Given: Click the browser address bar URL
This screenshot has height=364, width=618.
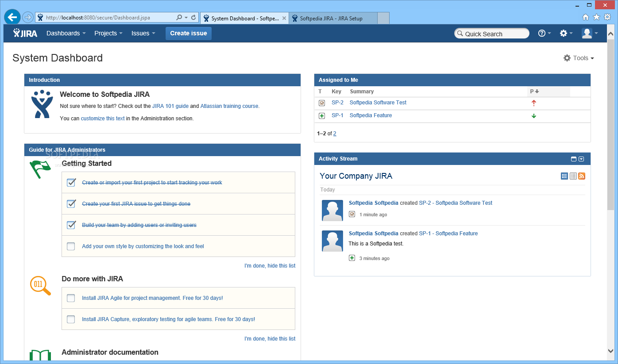Looking at the screenshot, I should tap(98, 18).
